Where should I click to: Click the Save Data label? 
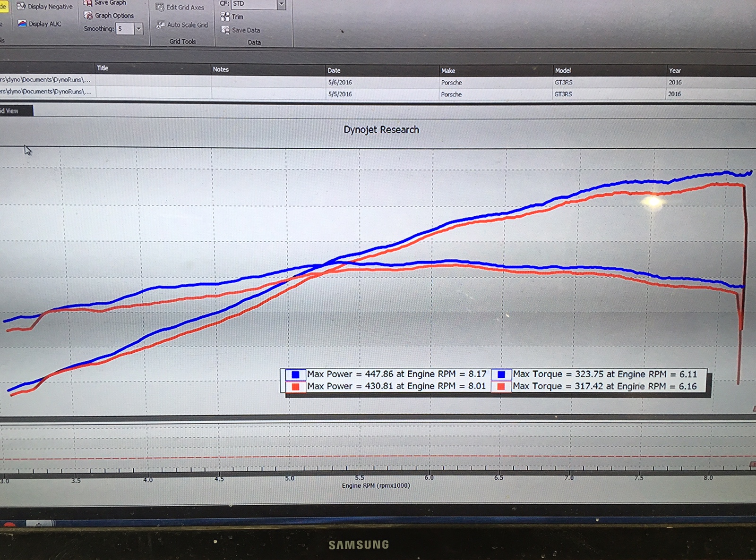coord(246,30)
